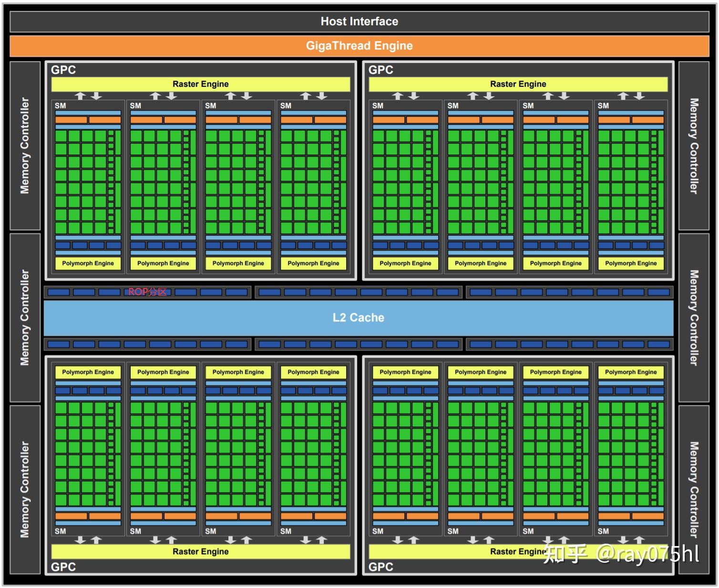The height and width of the screenshot is (588, 719).
Task: Click second SM label in top-left GPC
Action: pos(136,106)
